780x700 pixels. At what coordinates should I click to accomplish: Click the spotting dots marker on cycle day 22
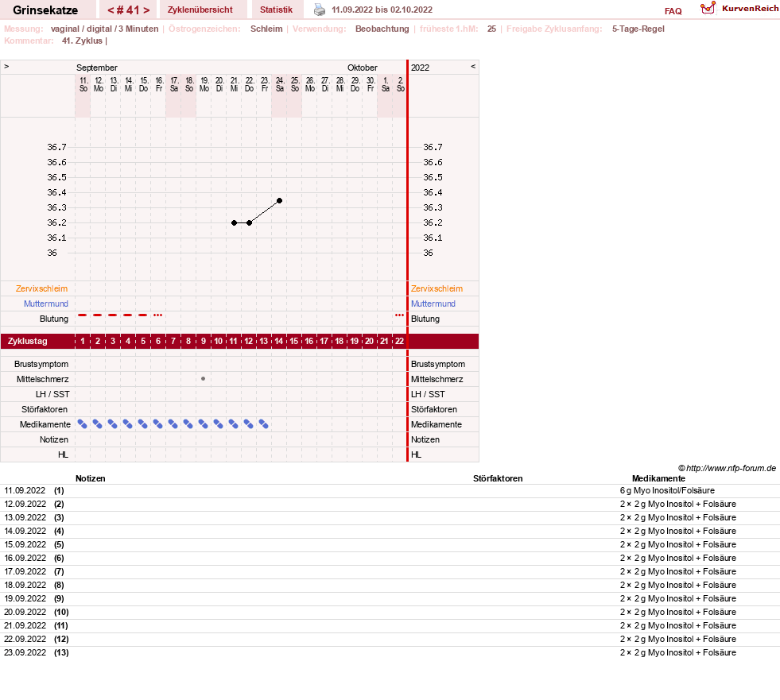399,315
